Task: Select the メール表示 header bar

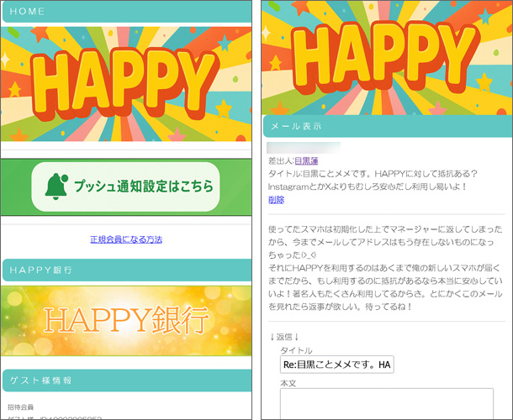Action: (388, 126)
